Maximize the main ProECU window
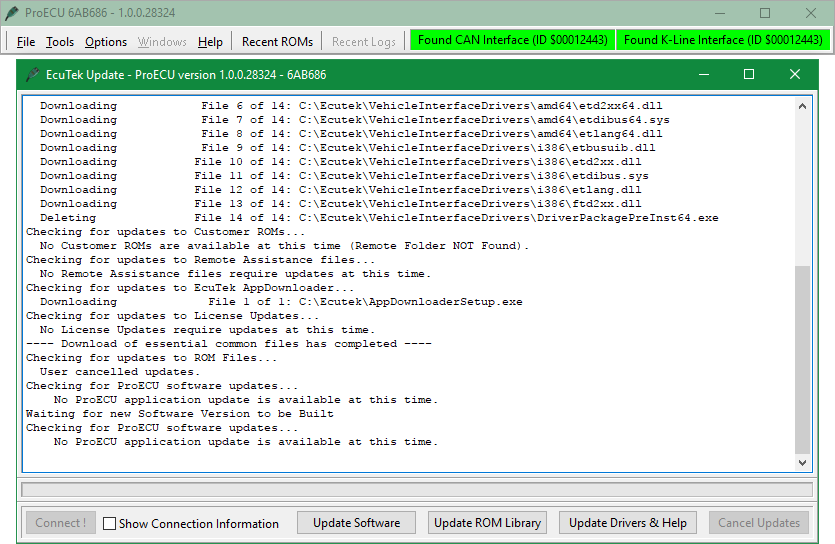 pyautogui.click(x=765, y=13)
